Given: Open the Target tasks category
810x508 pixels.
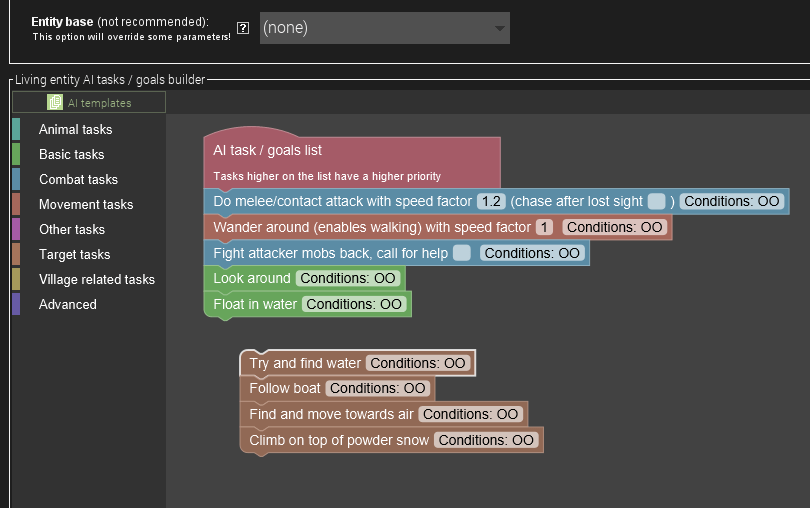Looking at the screenshot, I should [x=74, y=254].
